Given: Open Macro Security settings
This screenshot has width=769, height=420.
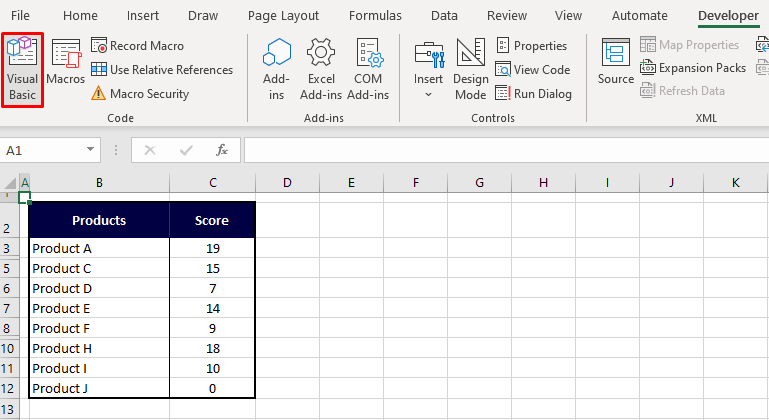Looking at the screenshot, I should (140, 93).
